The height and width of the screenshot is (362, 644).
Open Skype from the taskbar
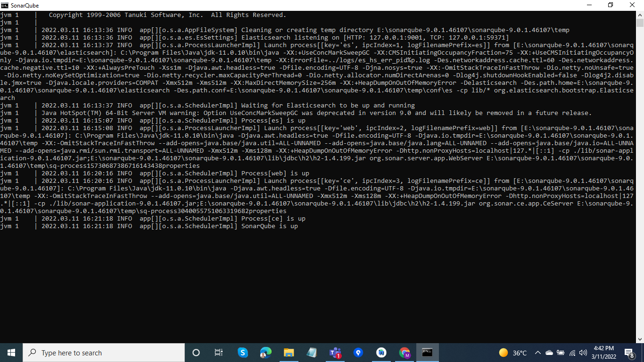(242, 353)
